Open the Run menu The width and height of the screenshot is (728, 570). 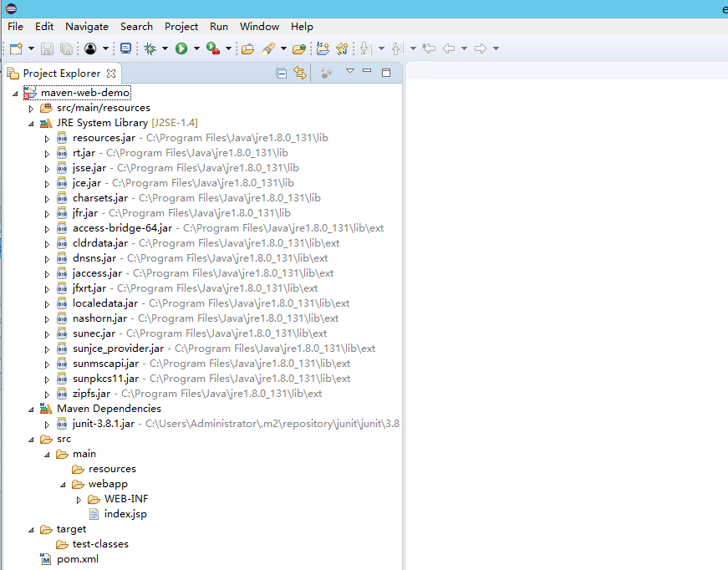[x=219, y=27]
